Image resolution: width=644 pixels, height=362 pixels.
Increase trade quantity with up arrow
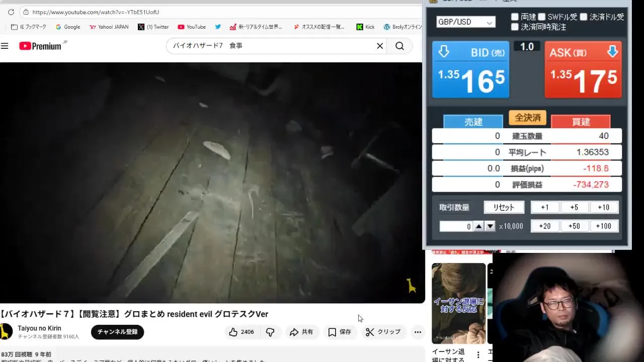(x=479, y=226)
